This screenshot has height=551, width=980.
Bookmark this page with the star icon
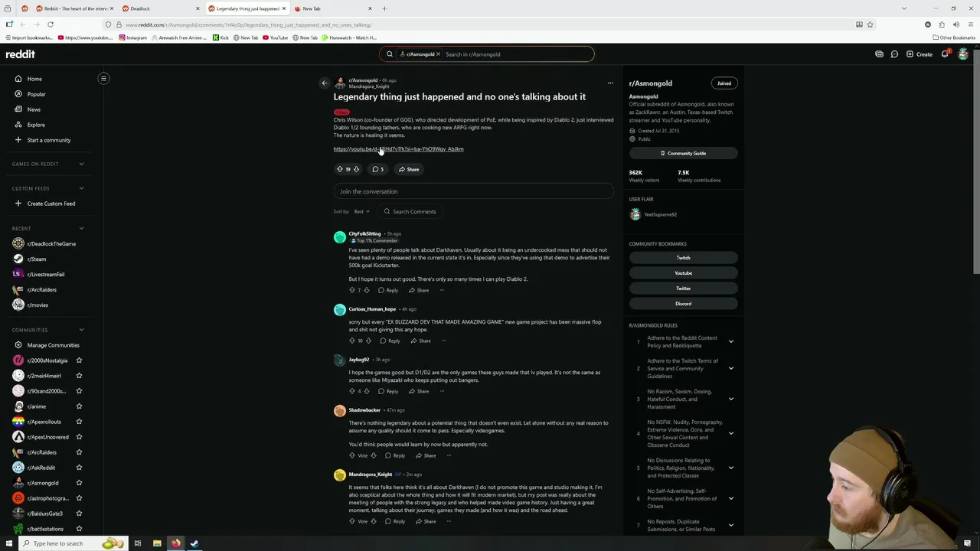pyautogui.click(x=870, y=24)
